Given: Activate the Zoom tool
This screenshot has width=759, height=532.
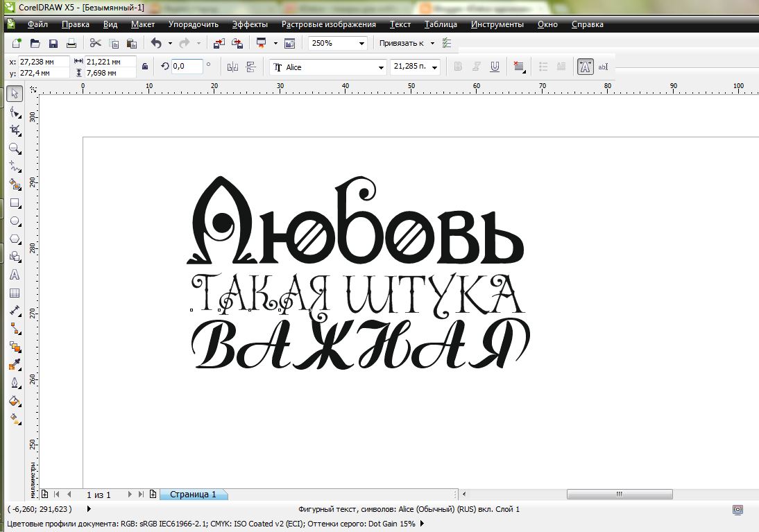Looking at the screenshot, I should [x=15, y=147].
